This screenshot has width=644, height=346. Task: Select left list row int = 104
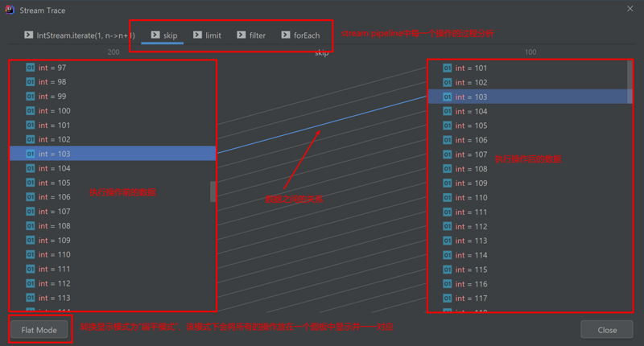click(113, 168)
